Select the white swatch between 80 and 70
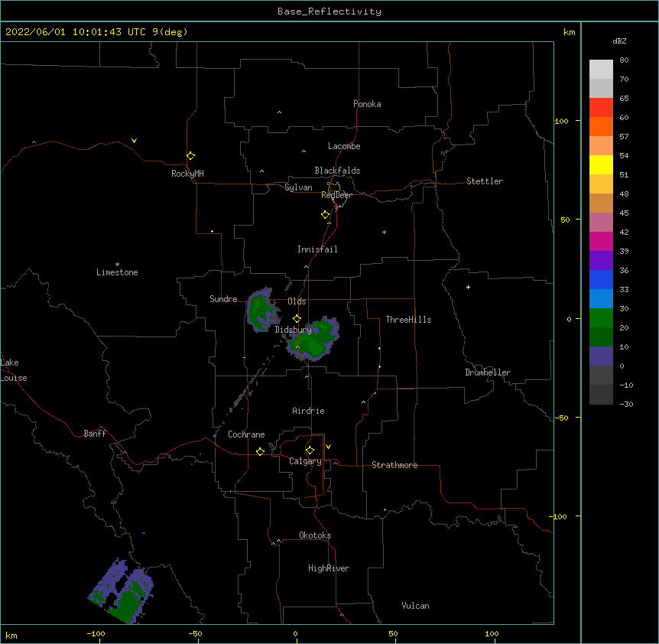659x644 pixels. pyautogui.click(x=601, y=69)
